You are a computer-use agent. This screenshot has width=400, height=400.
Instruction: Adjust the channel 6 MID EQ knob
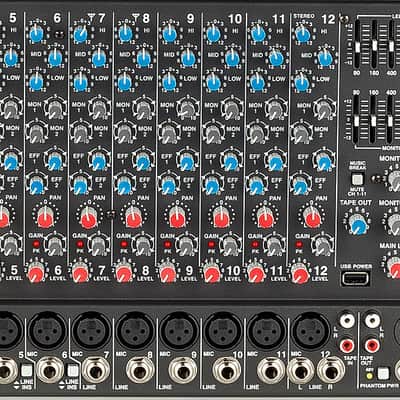click(55, 58)
